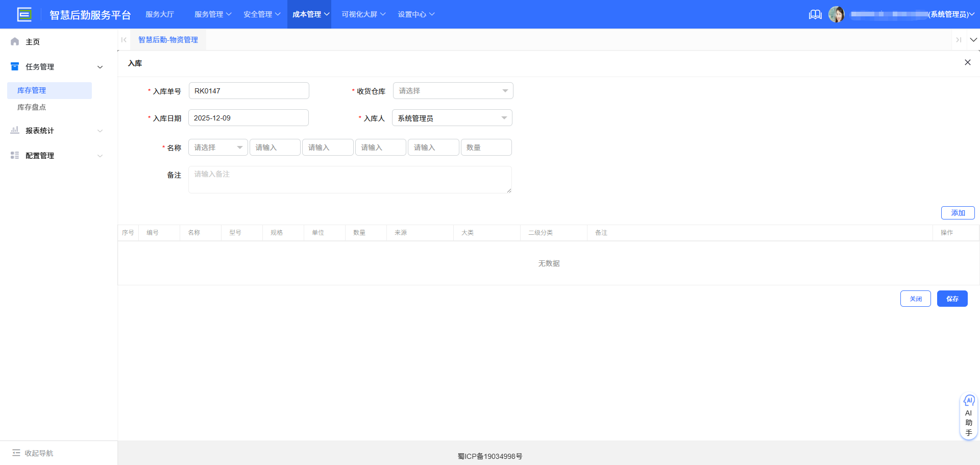Open 库存盘点 in the sidebar
Image resolution: width=980 pixels, height=465 pixels.
tap(31, 107)
